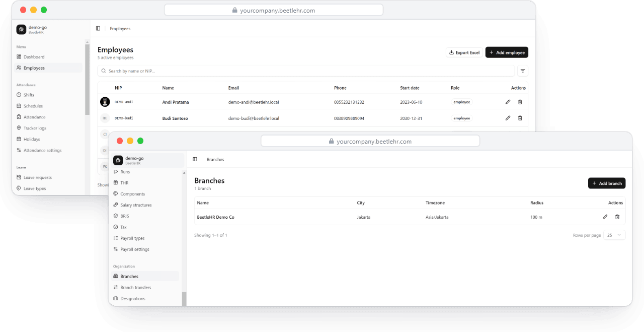This screenshot has height=332, width=644.
Task: Open Salary structures in the sidebar
Action: (145, 205)
